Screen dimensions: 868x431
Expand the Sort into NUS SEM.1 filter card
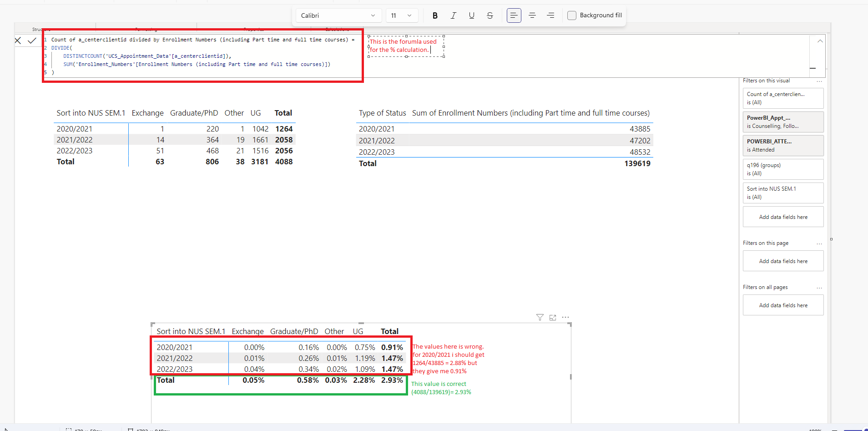click(783, 193)
